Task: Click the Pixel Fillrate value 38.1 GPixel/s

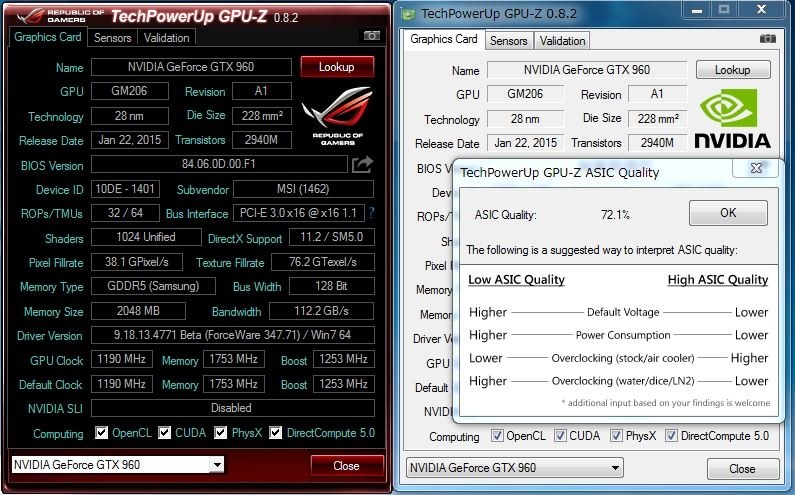Action: (137, 262)
